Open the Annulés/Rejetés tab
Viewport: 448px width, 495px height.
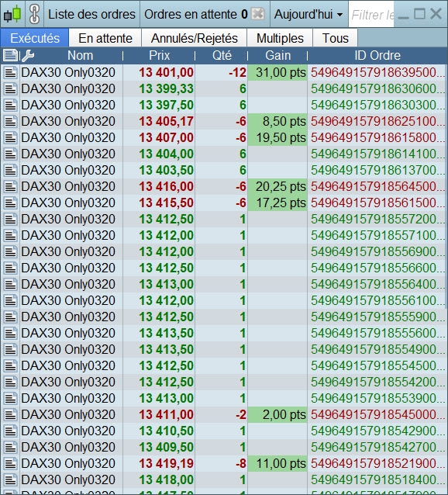[x=195, y=38]
